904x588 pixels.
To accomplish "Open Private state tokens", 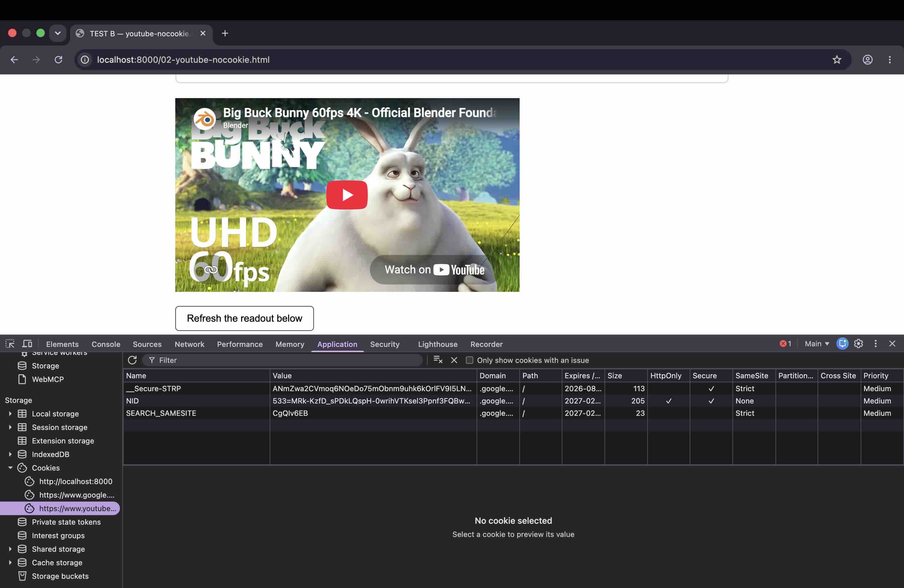I will 66,522.
